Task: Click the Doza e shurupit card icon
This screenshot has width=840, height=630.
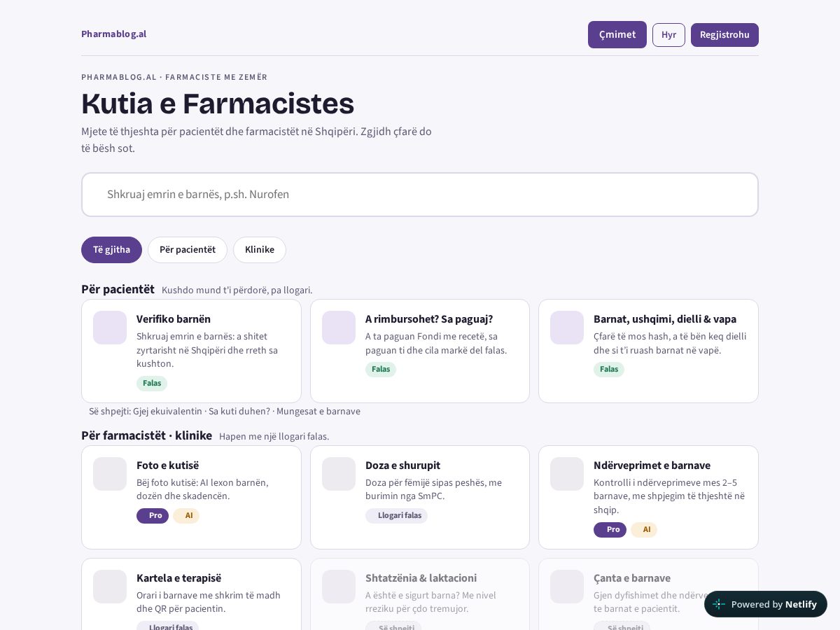Action: pyautogui.click(x=339, y=474)
